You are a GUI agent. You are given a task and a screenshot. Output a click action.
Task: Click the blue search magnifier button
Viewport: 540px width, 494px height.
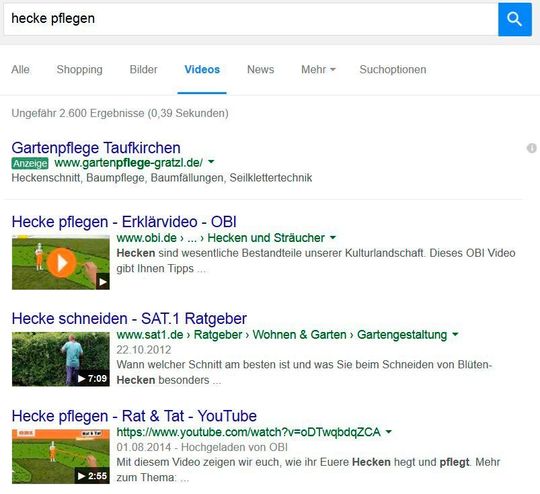[x=515, y=19]
